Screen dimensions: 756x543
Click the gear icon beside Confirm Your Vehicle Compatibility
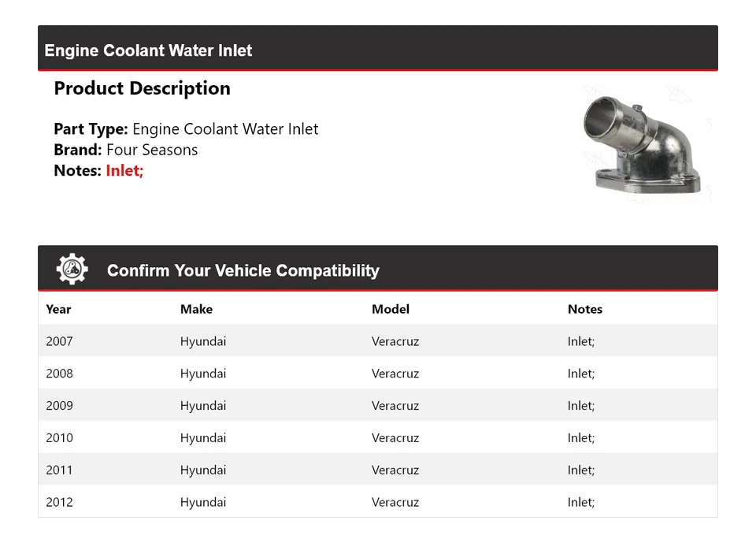pos(72,270)
